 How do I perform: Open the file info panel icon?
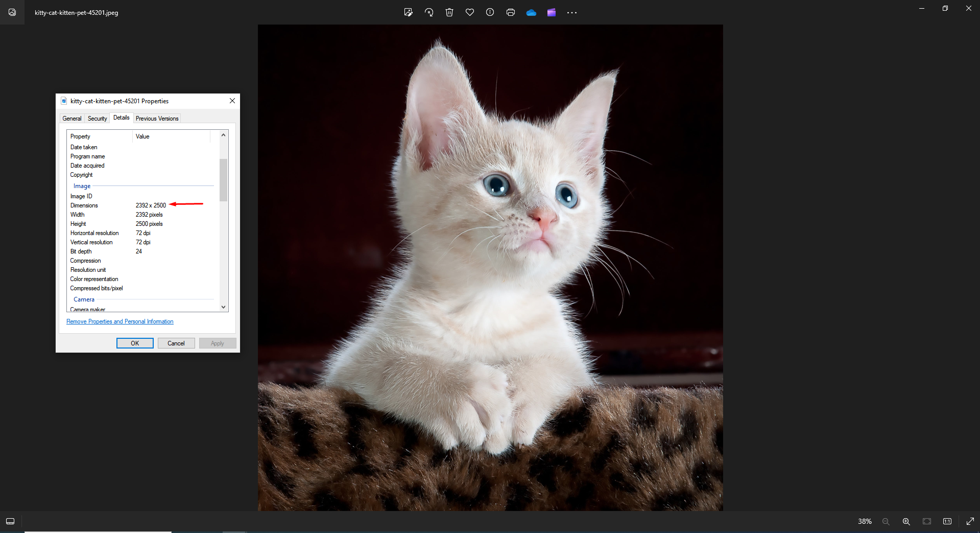(490, 12)
